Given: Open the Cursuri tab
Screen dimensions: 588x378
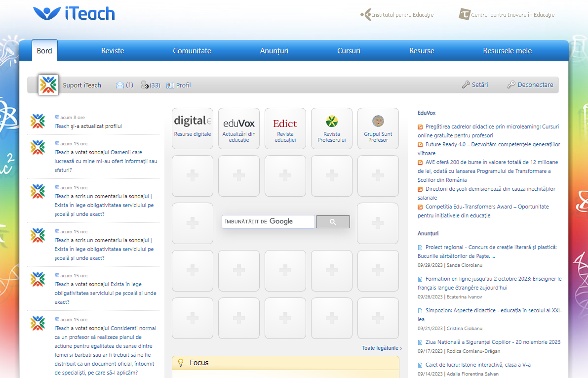Looking at the screenshot, I should [349, 51].
